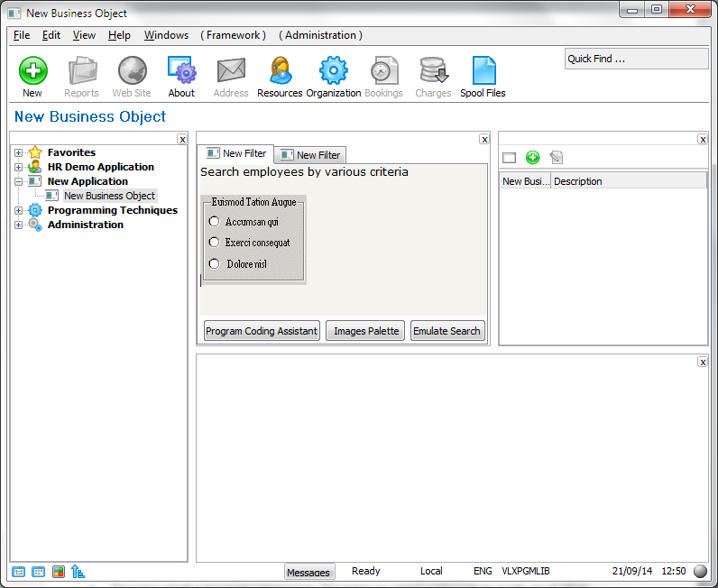Close the instance list pane
The height and width of the screenshot is (588, 718).
pyautogui.click(x=703, y=139)
